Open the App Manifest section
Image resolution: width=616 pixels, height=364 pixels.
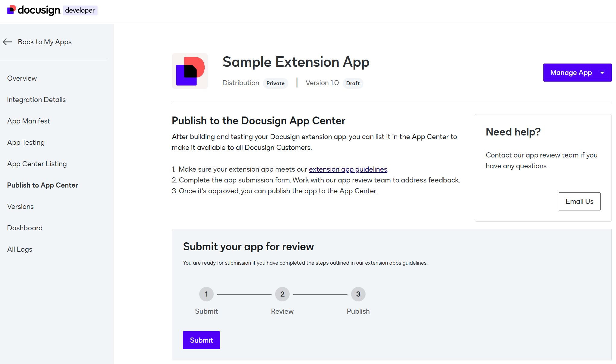click(x=28, y=121)
